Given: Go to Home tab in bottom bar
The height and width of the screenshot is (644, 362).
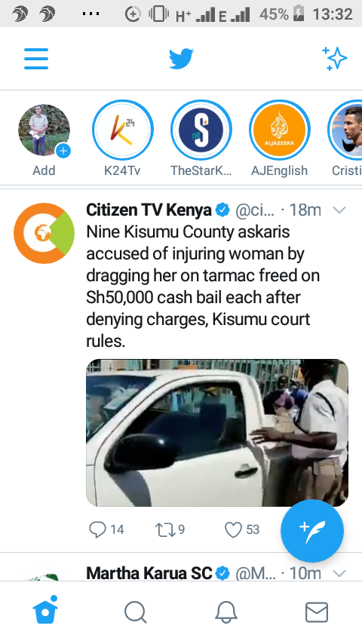Looking at the screenshot, I should coord(45,610).
